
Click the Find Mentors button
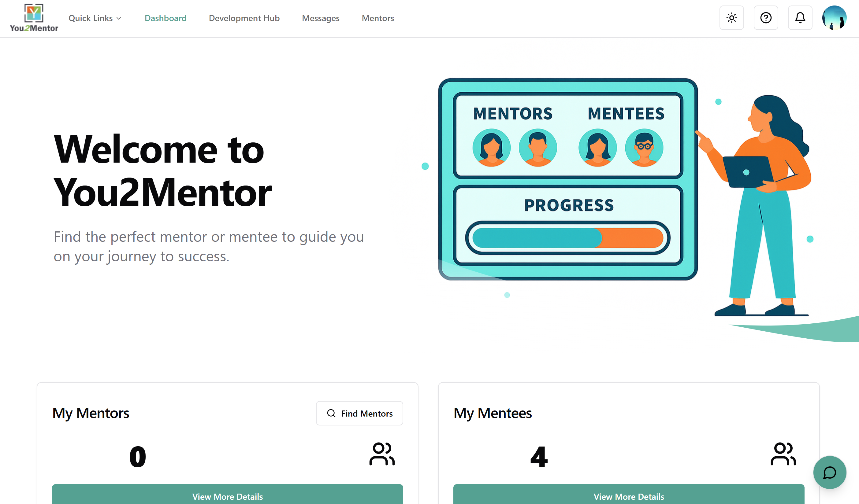(360, 413)
